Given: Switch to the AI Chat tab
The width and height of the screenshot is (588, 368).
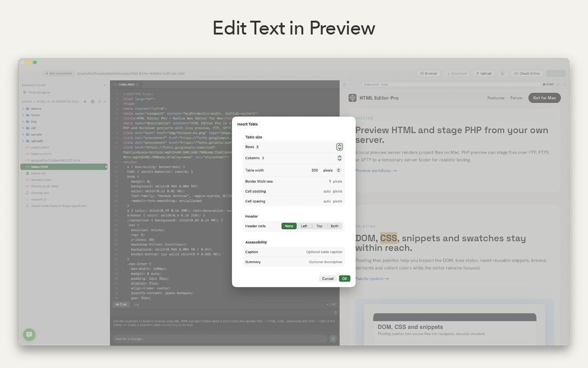Looking at the screenshot, I should [121, 305].
